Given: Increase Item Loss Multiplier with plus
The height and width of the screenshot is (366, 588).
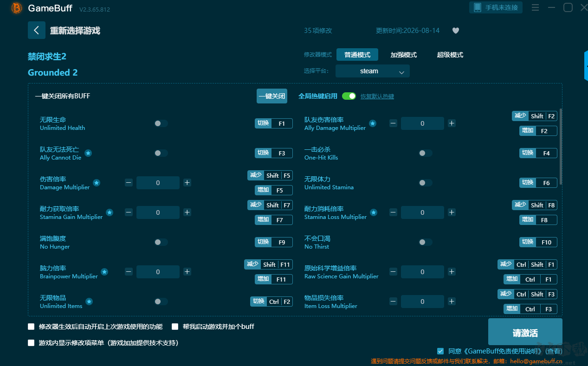Looking at the screenshot, I should (452, 302).
